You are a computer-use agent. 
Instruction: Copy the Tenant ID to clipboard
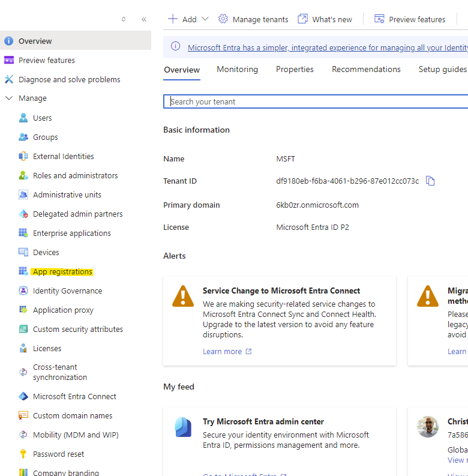click(x=430, y=181)
